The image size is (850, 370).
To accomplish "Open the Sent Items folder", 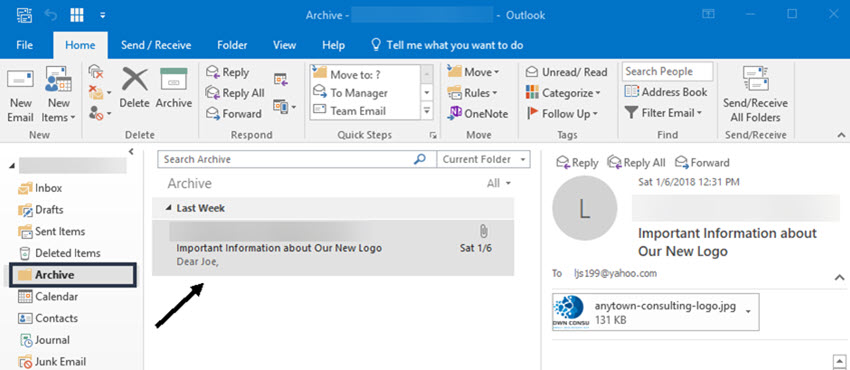I will point(51,231).
